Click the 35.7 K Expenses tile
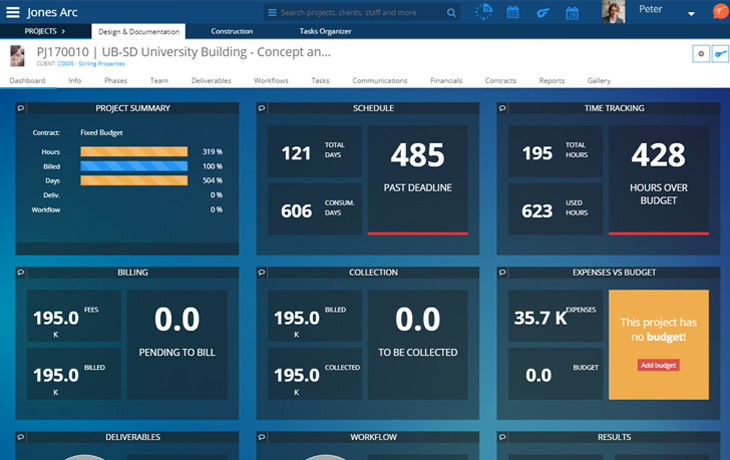This screenshot has height=460, width=730. point(555,316)
